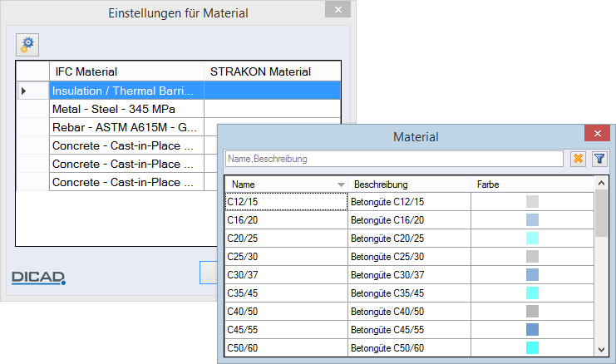Select the C12/15 material row
616x364 pixels.
point(409,201)
